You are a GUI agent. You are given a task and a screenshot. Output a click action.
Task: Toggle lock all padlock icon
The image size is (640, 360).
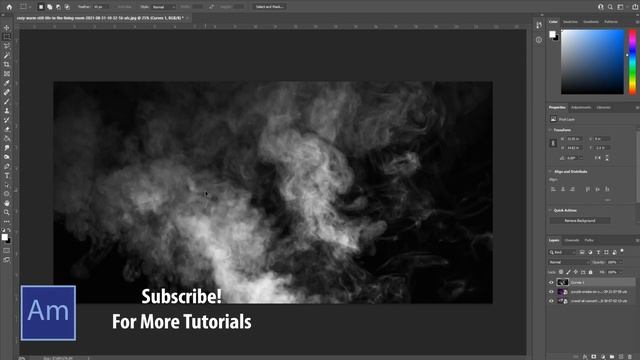tap(590, 272)
